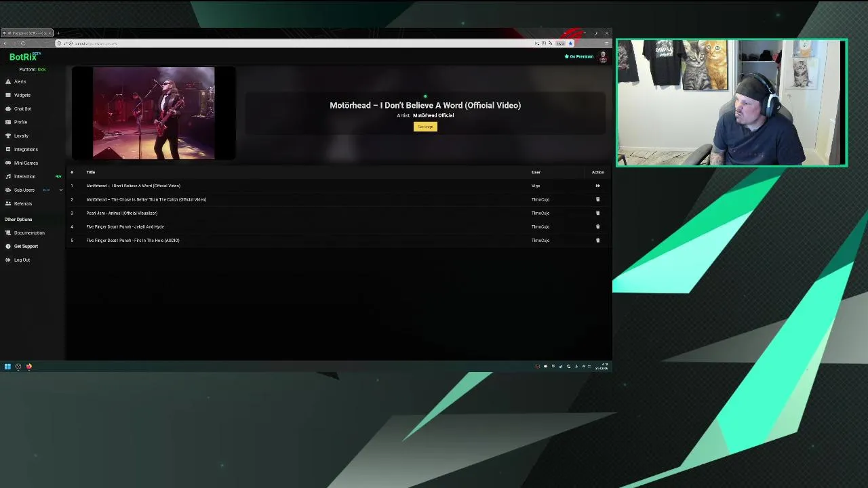Open the Referrals page

point(23,203)
